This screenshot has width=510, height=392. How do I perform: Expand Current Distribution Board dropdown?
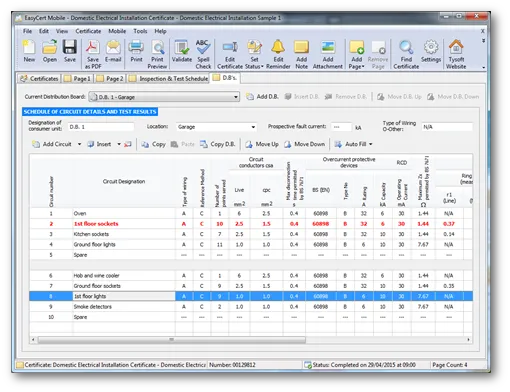pos(236,97)
